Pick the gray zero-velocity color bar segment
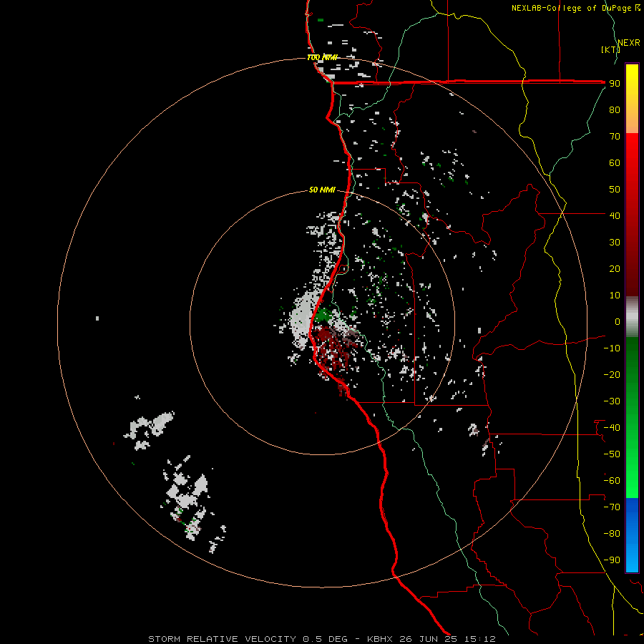Screen dimensions: 644x644 click(632, 316)
